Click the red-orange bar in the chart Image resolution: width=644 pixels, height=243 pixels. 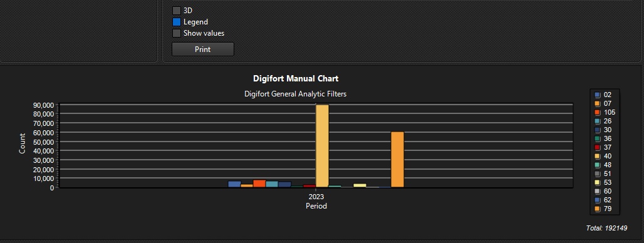259,184
